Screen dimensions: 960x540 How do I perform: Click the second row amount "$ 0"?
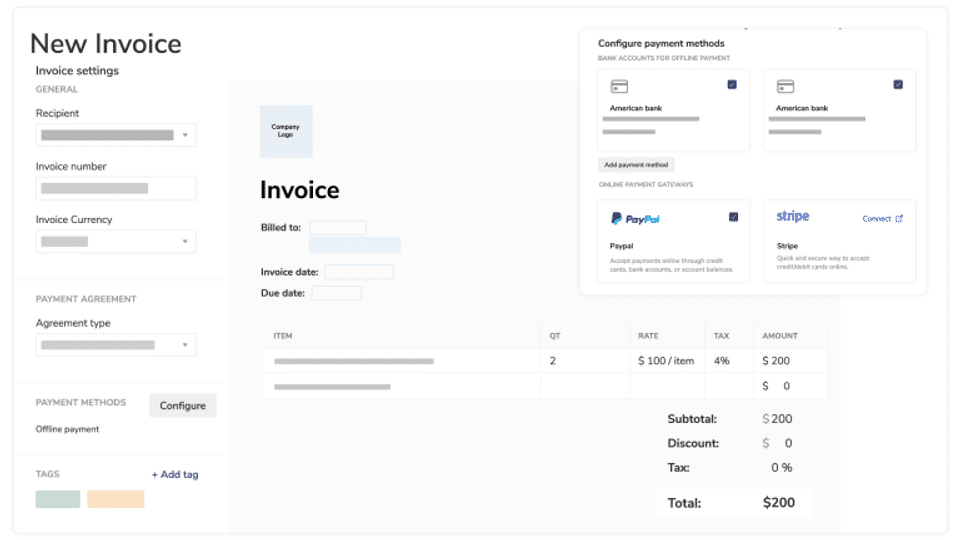pyautogui.click(x=776, y=386)
